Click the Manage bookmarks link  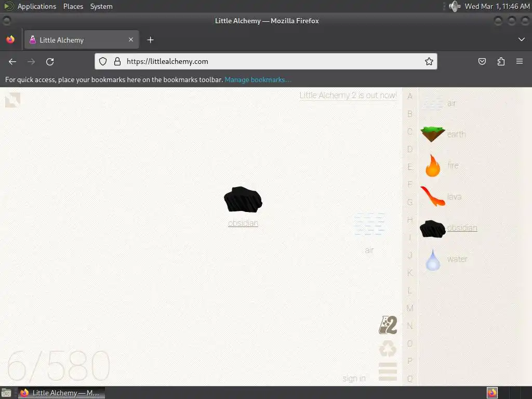point(258,79)
